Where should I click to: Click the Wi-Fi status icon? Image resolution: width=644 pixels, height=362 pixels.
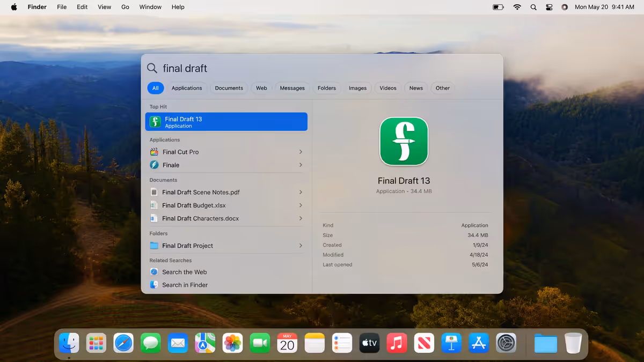[517, 7]
